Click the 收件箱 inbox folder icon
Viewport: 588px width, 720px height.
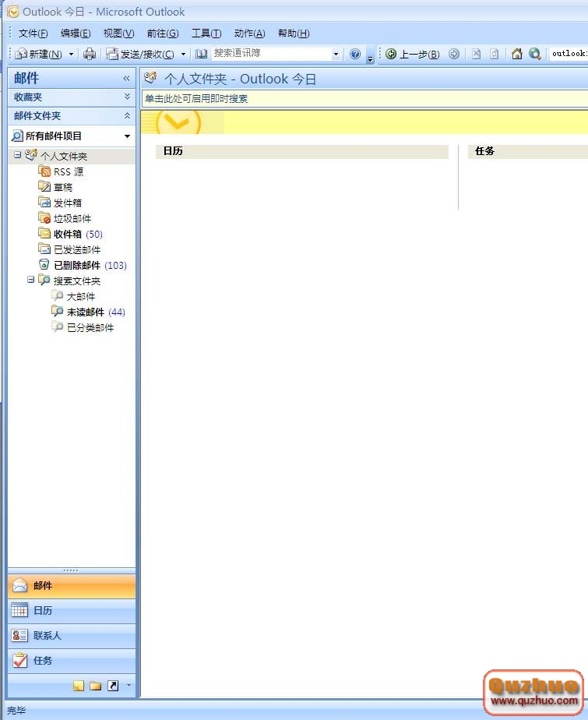44,233
